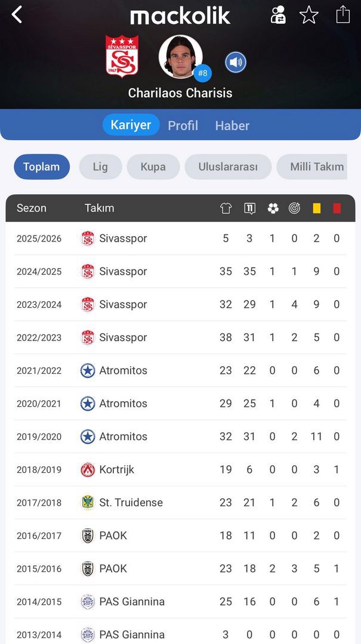Viewport: 361px width, 644px height.
Task: Tap the back arrow icon
Action: click(x=17, y=15)
